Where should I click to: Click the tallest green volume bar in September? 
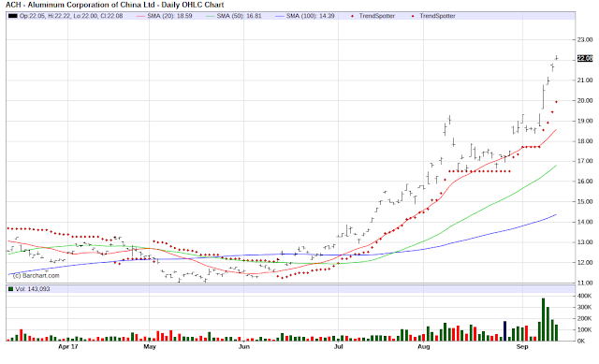[543, 320]
